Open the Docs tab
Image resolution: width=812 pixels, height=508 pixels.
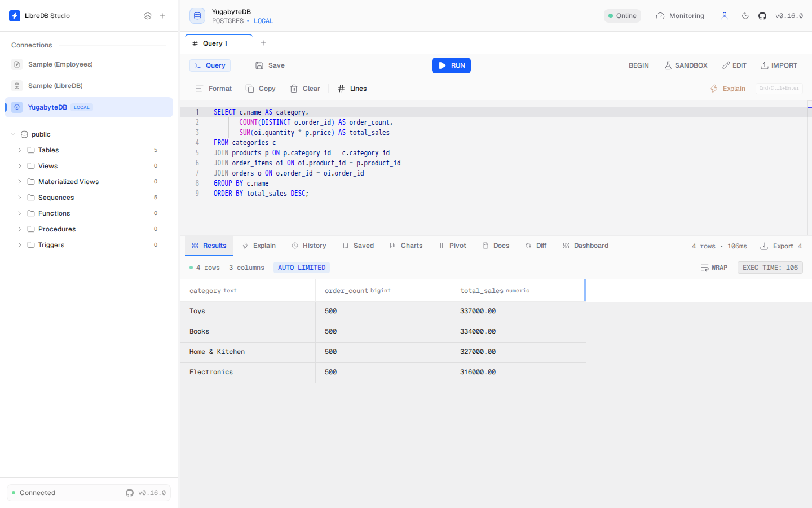496,246
